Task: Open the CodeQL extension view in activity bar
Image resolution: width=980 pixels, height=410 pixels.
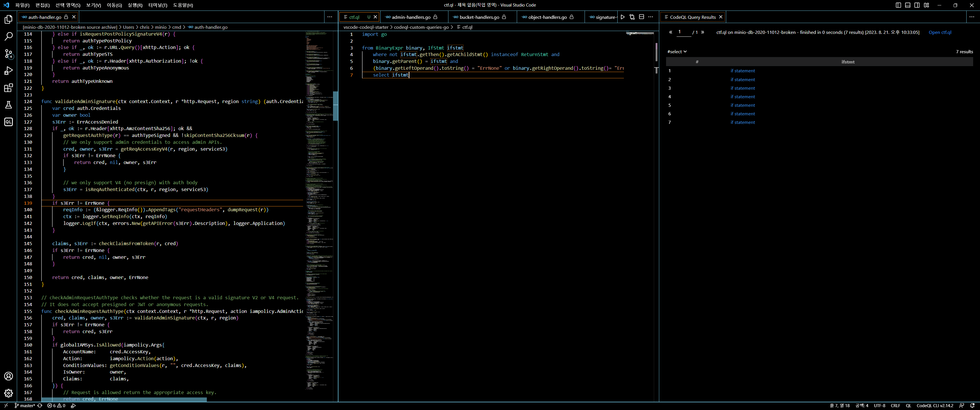Action: pos(8,122)
